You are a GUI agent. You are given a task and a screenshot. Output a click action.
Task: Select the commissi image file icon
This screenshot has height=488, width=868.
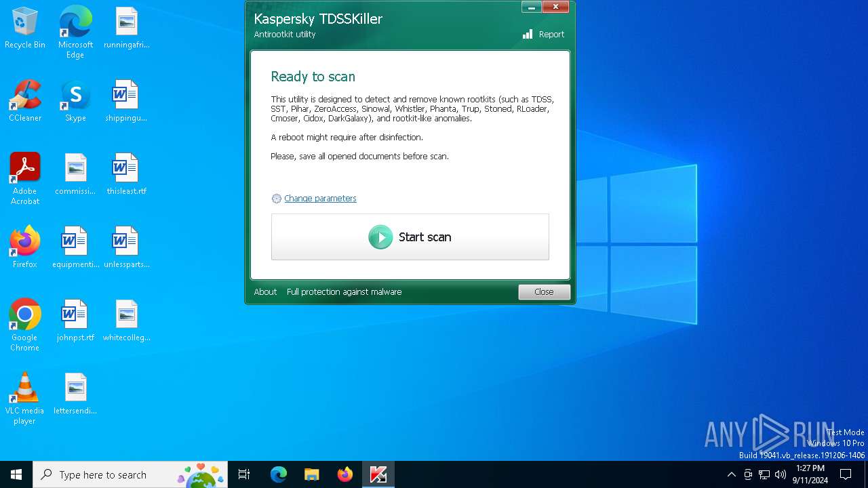pyautogui.click(x=75, y=175)
